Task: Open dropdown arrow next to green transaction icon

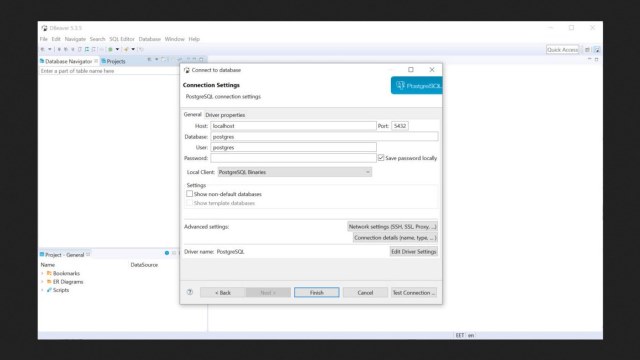Action: pyautogui.click(x=118, y=49)
